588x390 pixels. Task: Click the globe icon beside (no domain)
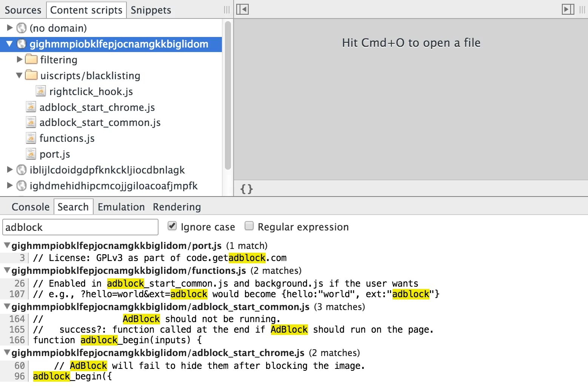tap(22, 28)
